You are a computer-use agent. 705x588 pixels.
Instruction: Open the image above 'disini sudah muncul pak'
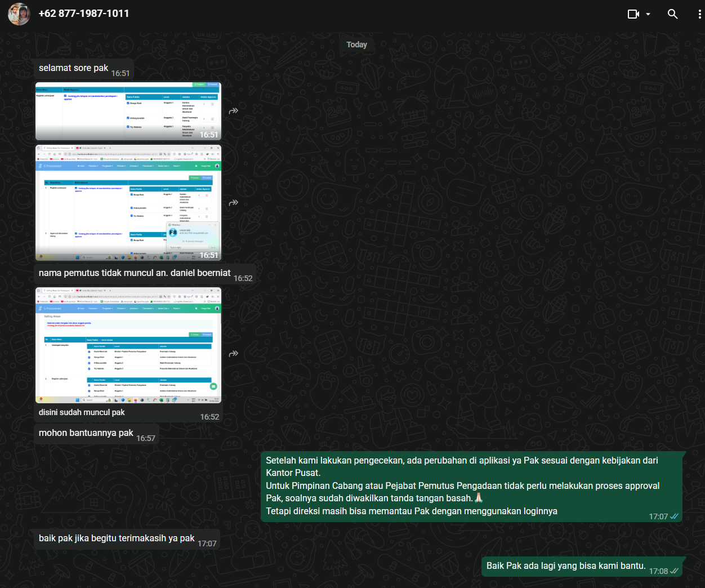pos(128,345)
